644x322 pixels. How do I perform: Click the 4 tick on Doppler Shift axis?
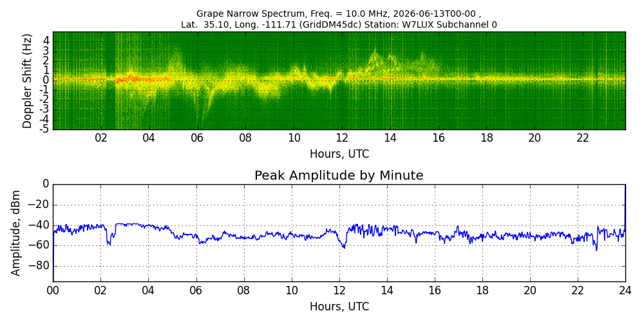coord(47,41)
